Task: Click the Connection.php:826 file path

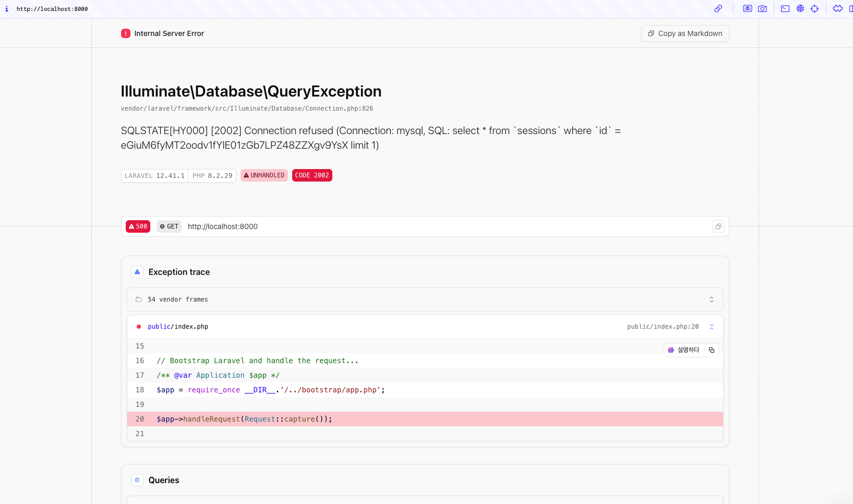Action: [247, 109]
